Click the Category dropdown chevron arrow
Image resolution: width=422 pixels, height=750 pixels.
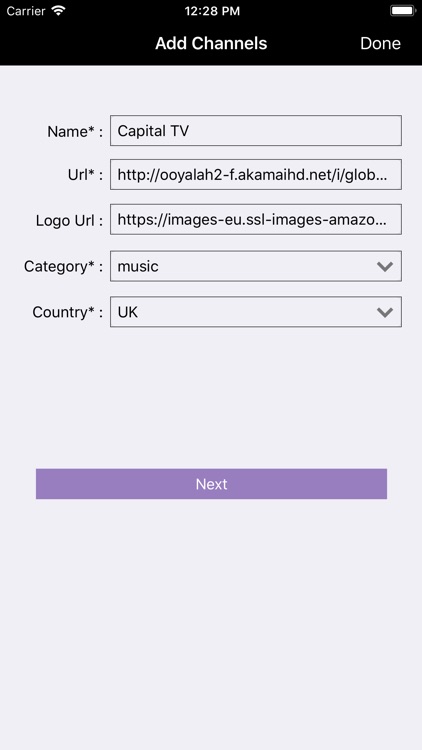385,266
